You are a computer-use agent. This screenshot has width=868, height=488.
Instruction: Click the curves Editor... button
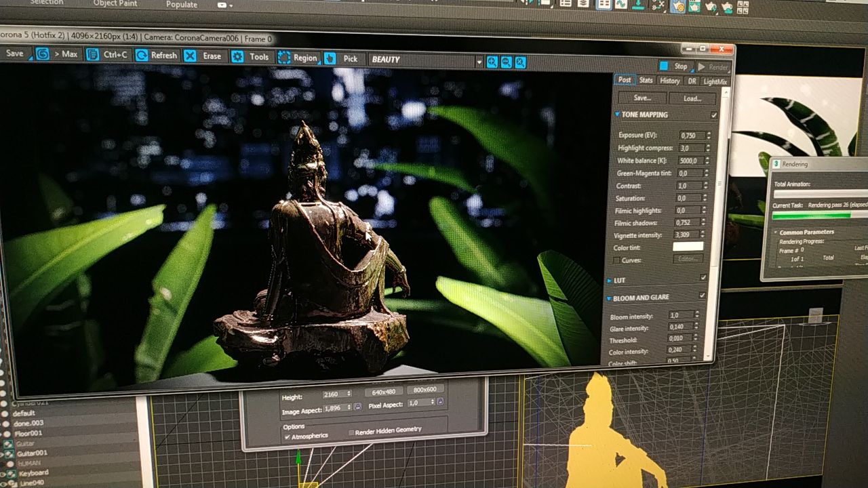688,259
